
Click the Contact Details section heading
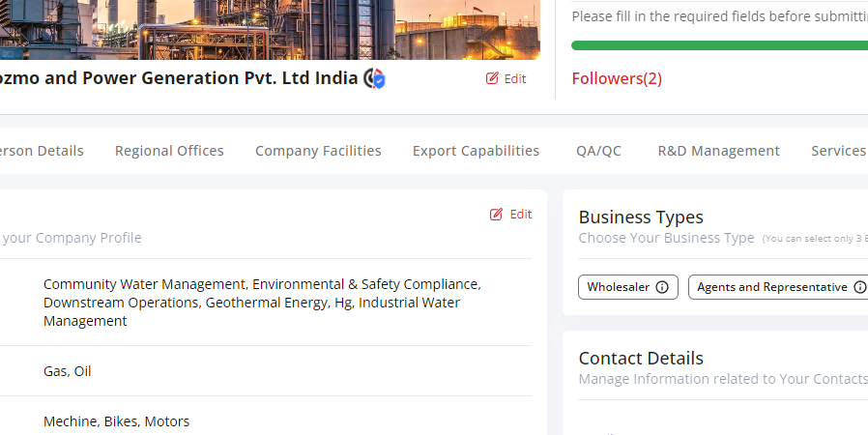(x=641, y=359)
